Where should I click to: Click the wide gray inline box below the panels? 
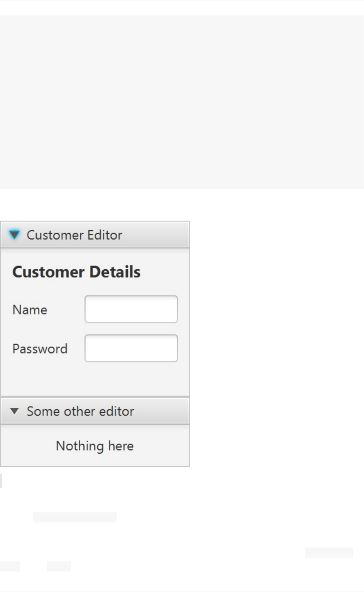pyautogui.click(x=75, y=517)
